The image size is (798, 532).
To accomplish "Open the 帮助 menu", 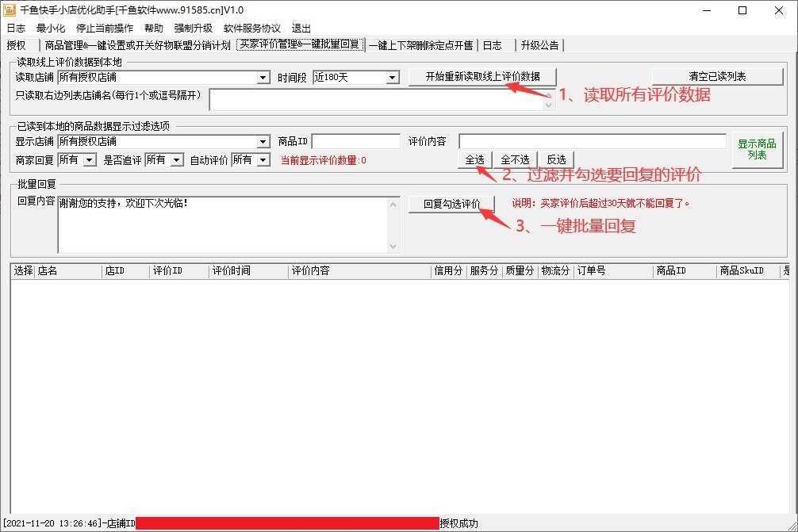I will click(x=154, y=28).
